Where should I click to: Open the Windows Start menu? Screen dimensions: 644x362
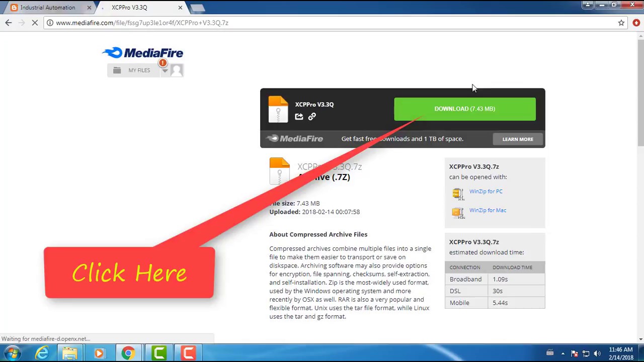click(12, 353)
